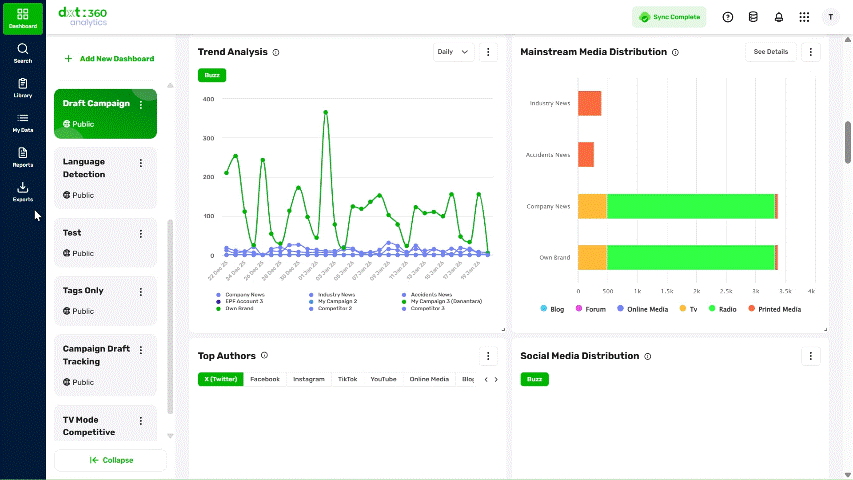Open Test dashboard options menu
Viewport: 853px width, 480px height.
pos(141,233)
